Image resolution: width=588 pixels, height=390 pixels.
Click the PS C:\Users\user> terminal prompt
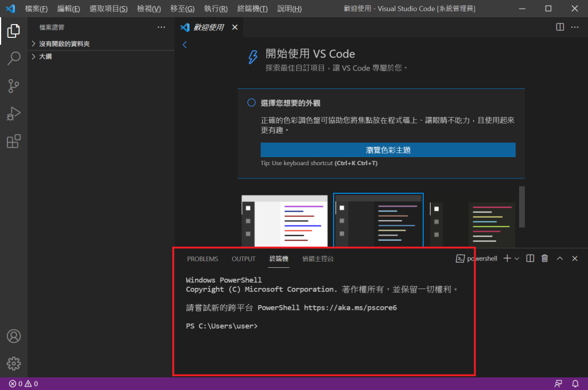point(222,326)
